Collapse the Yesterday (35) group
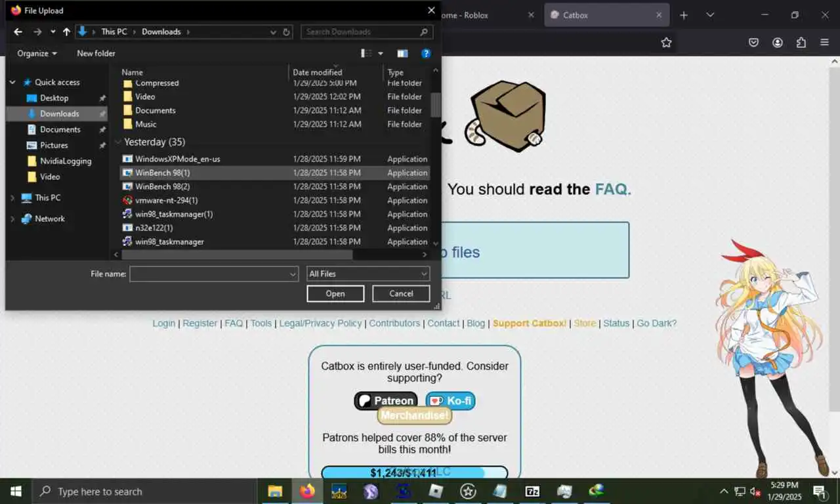Viewport: 840px width, 504px height. click(x=118, y=142)
